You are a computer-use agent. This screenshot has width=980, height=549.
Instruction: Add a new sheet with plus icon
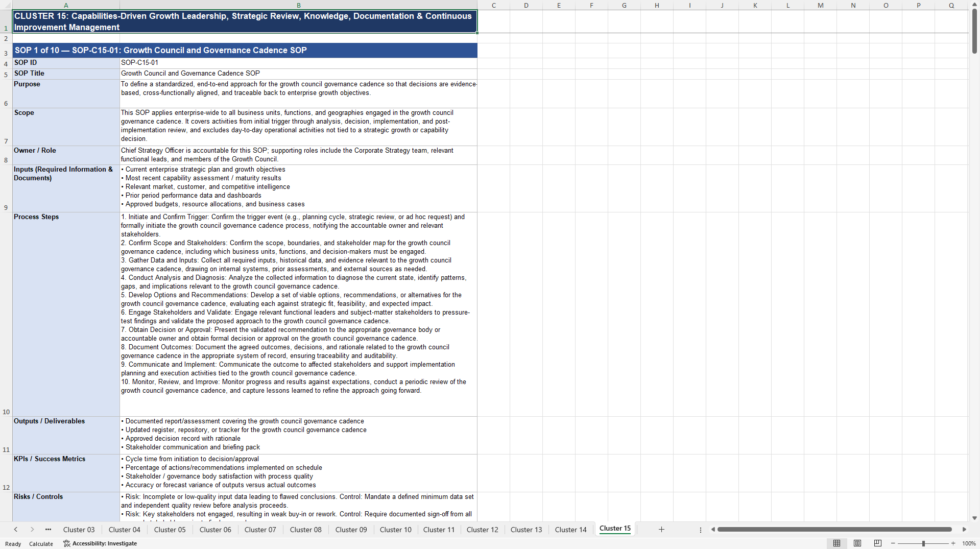tap(661, 530)
